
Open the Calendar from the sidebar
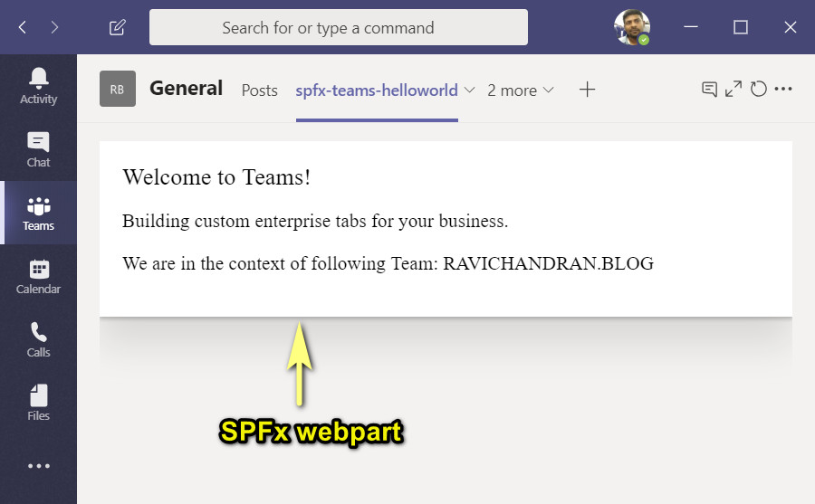38,276
